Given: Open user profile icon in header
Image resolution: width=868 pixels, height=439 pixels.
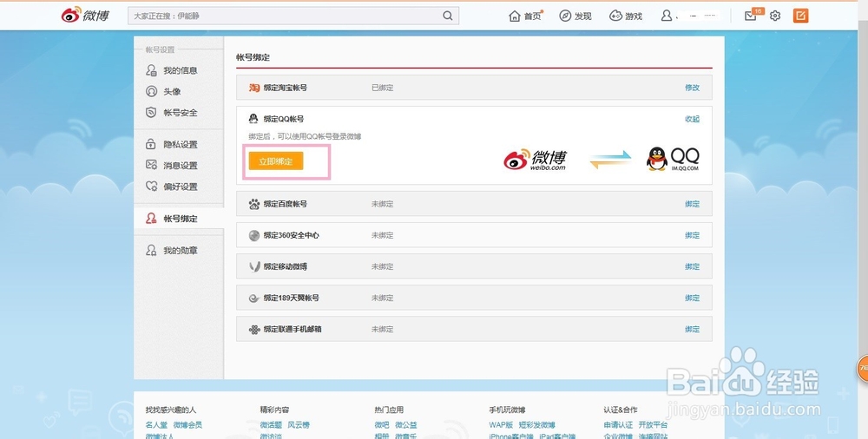Looking at the screenshot, I should (667, 16).
